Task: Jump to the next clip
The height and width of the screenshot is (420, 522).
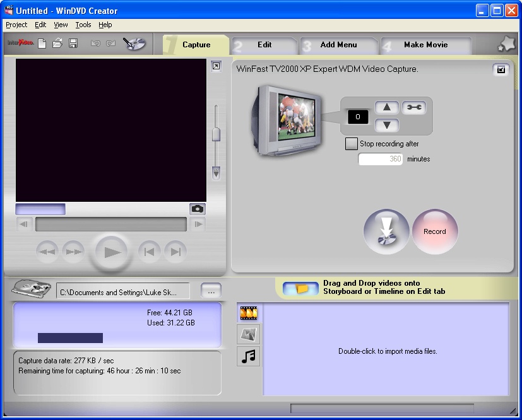Action: [175, 252]
